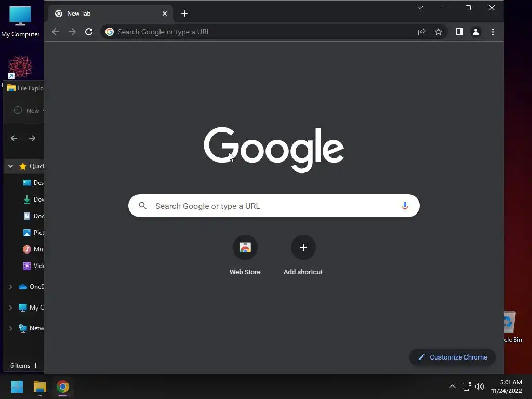532x399 pixels.
Task: Select Quick access star item
Action: pos(32,166)
